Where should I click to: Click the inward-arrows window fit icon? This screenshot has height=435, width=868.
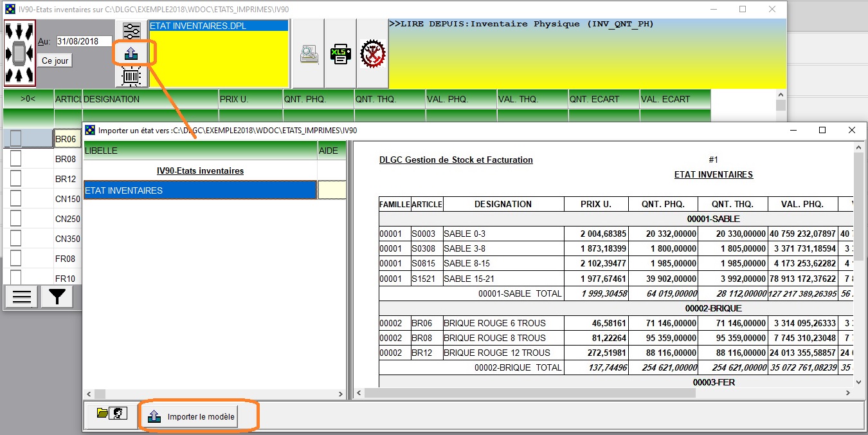click(19, 53)
